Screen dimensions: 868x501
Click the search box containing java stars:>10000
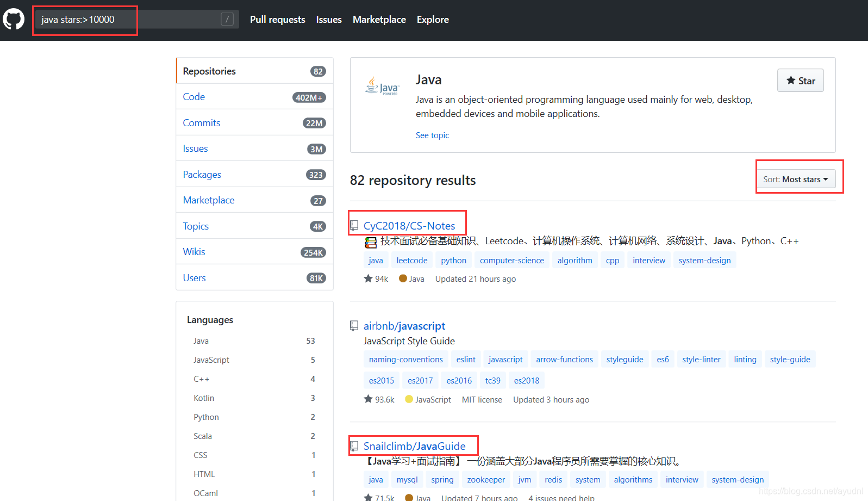[137, 20]
